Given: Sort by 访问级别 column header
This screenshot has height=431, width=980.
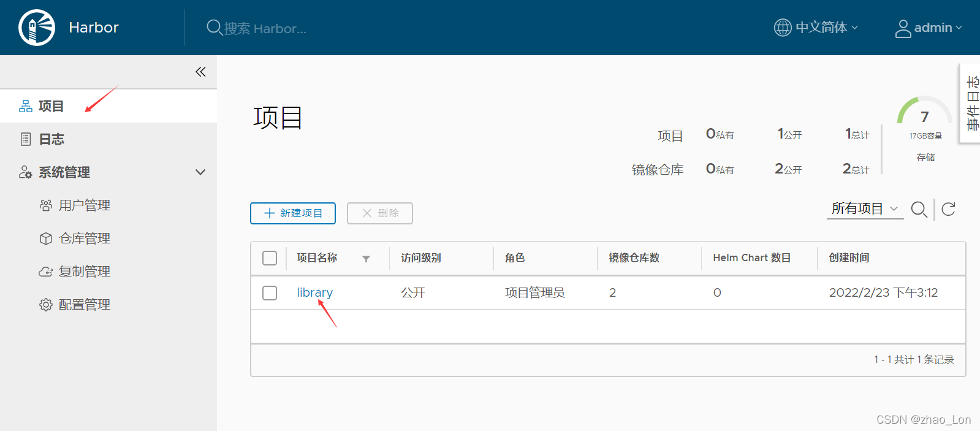Looking at the screenshot, I should [421, 258].
